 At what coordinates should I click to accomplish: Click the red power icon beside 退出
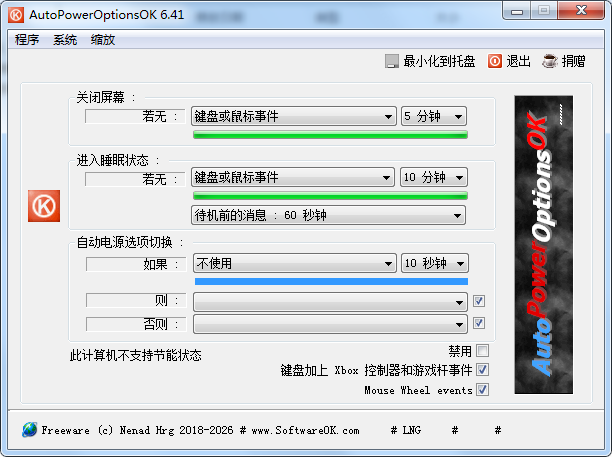[494, 62]
